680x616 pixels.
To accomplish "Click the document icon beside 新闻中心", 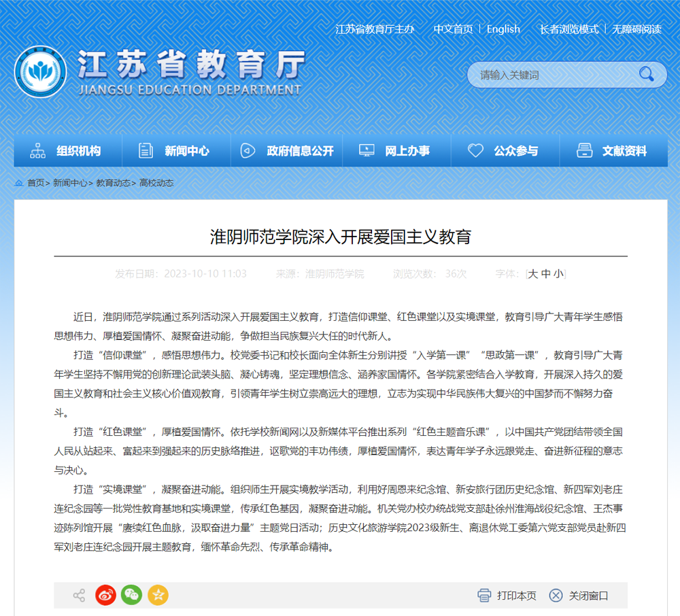I will (146, 151).
